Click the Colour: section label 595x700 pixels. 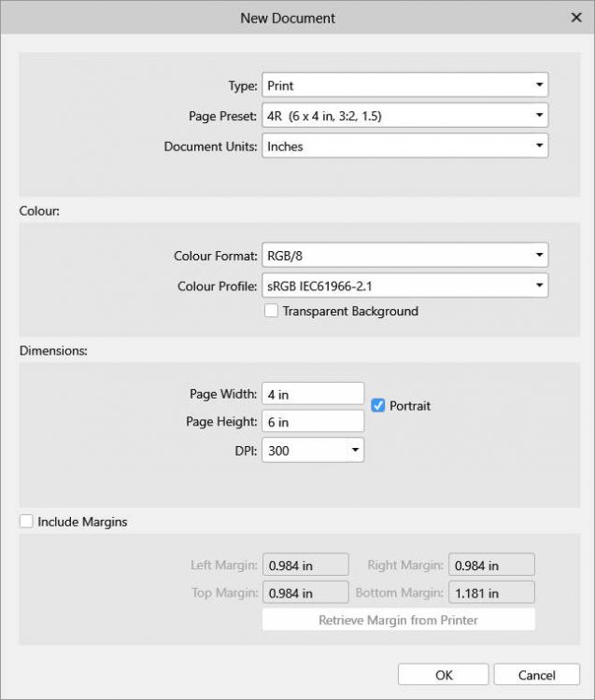pyautogui.click(x=39, y=211)
